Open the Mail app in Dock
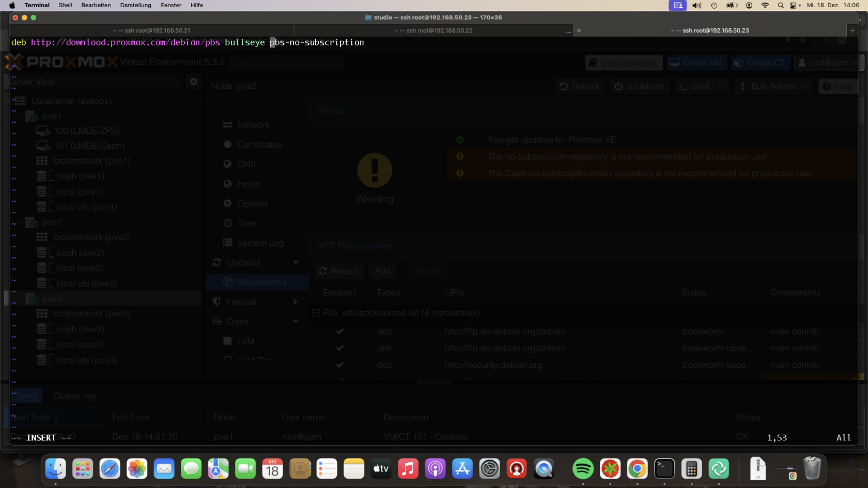Screen dimensions: 868x488 pyautogui.click(x=164, y=469)
